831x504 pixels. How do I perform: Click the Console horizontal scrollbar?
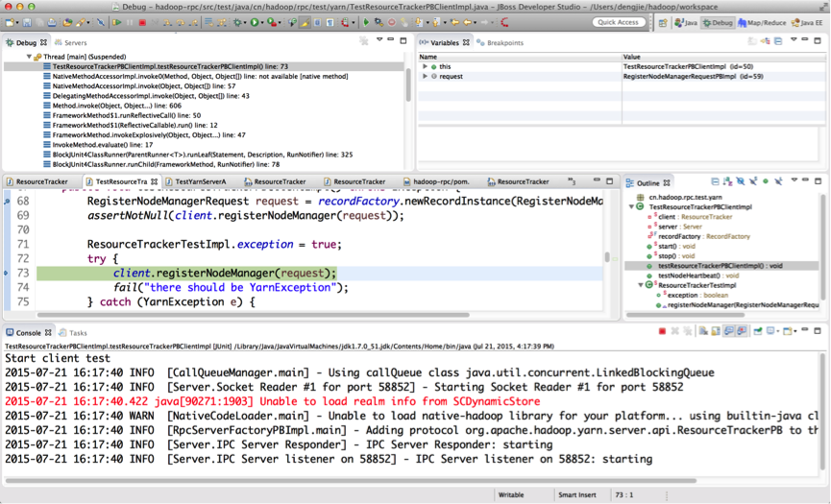click(x=351, y=481)
